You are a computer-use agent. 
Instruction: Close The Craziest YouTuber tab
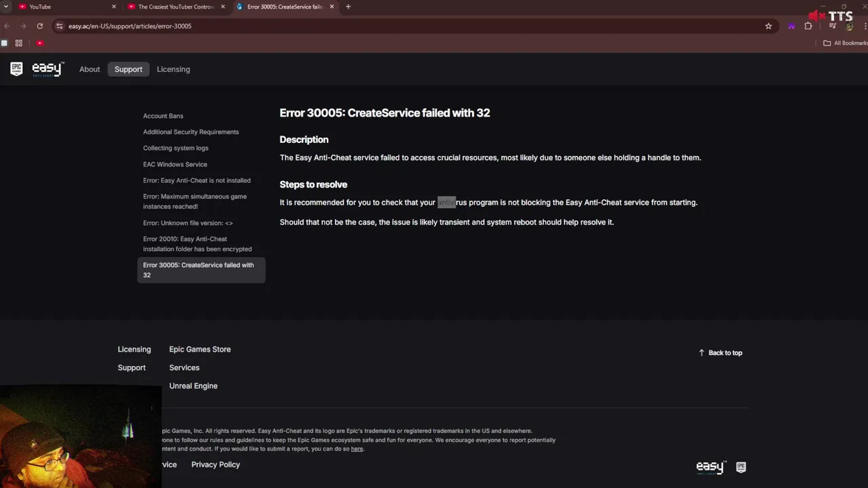pos(222,7)
